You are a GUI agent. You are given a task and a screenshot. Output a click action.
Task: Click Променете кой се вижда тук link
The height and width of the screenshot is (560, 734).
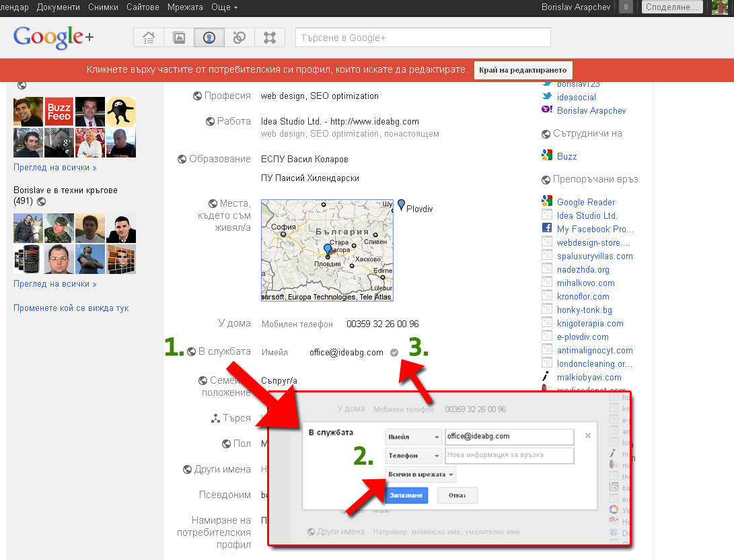click(x=71, y=308)
